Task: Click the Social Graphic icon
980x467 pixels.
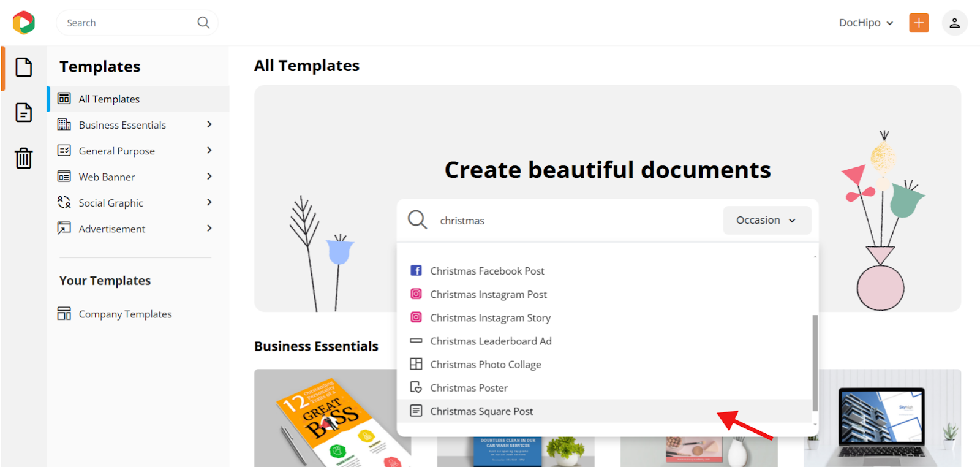Action: point(64,202)
